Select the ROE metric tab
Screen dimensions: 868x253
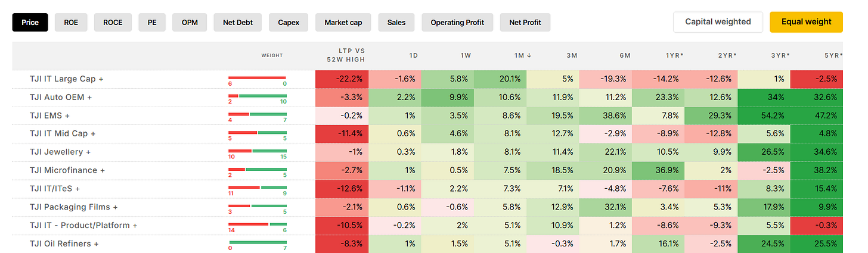70,23
